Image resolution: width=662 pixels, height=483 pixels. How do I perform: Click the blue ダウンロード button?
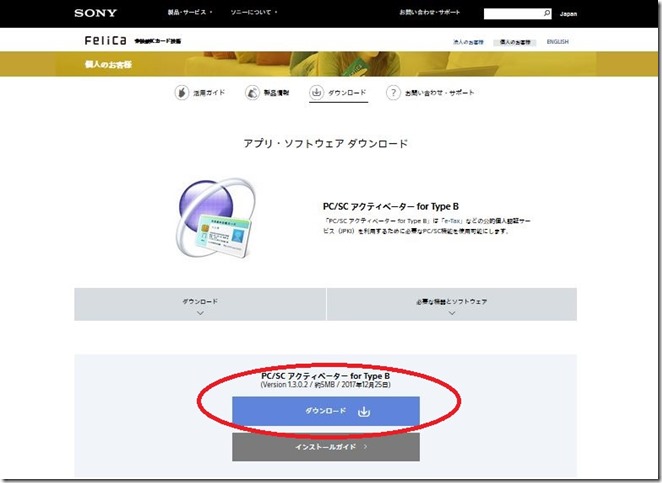tap(326, 411)
